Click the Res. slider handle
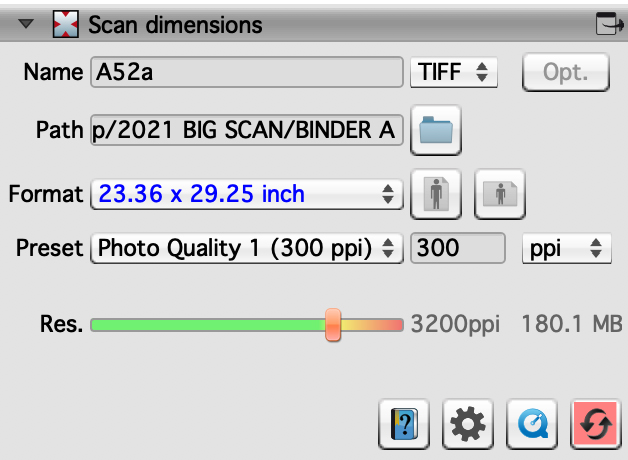 [x=333, y=324]
